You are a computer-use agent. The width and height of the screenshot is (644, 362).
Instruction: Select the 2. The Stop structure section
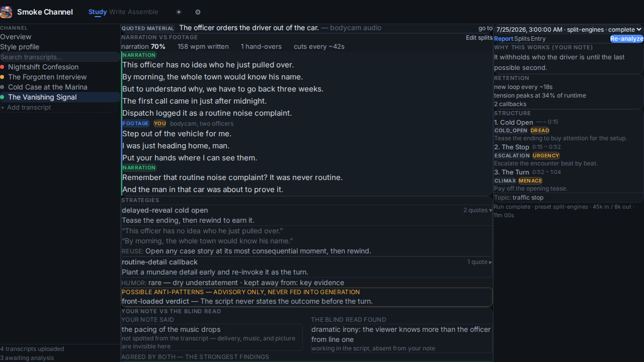(512, 147)
